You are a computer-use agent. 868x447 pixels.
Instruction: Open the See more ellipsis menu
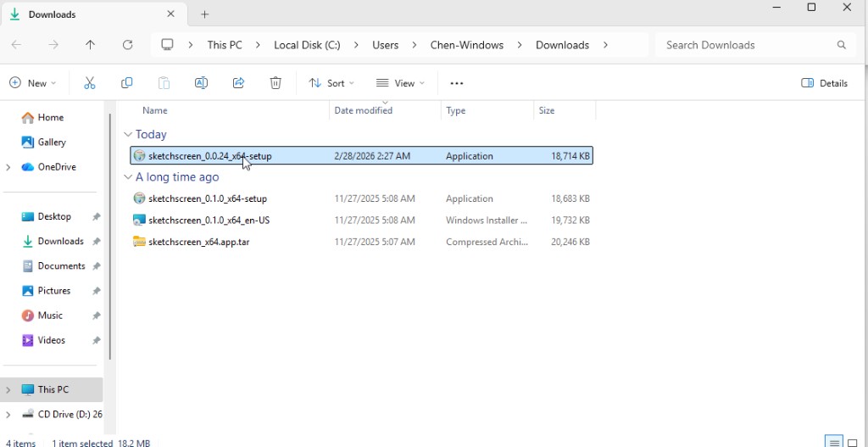tap(457, 83)
